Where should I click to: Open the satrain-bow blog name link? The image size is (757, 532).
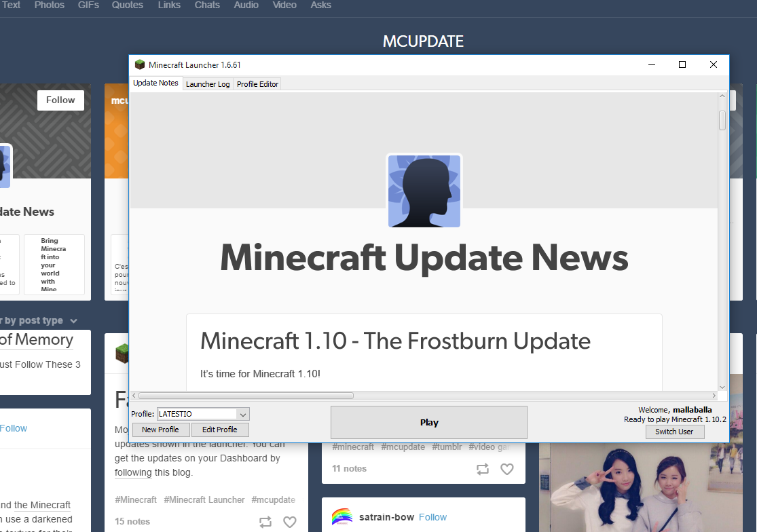coord(387,517)
